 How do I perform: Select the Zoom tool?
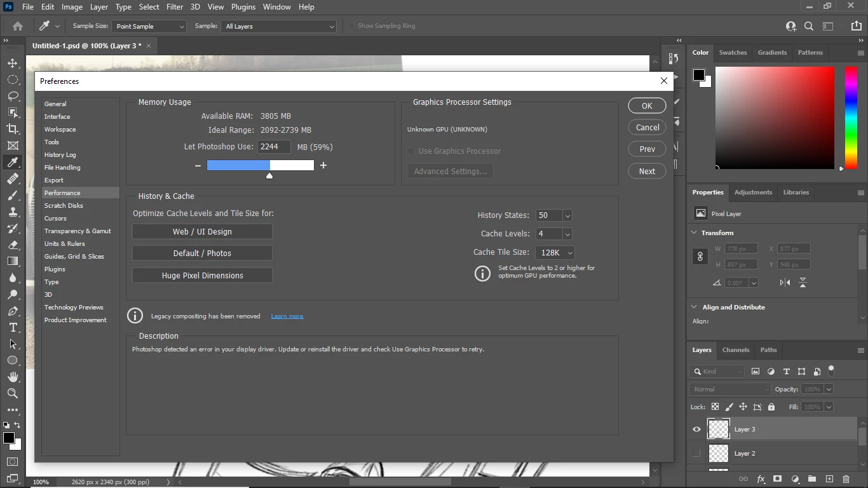13,393
